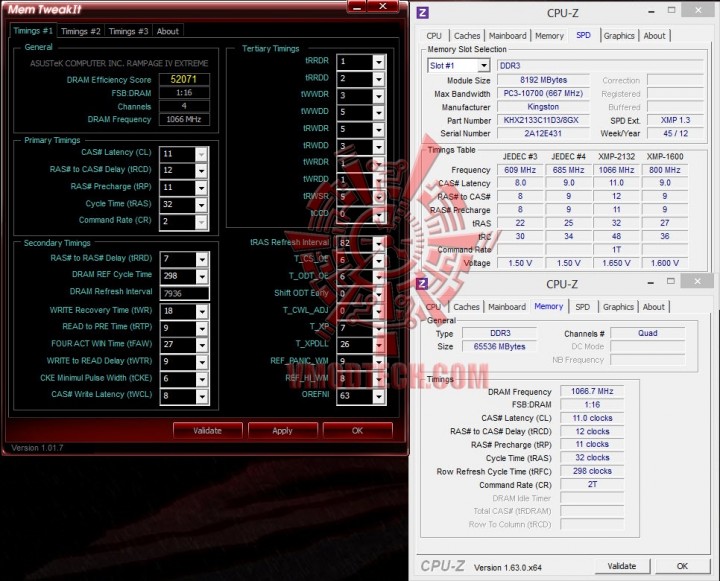Open tRRDR tertiary timing dropdown

[379, 62]
